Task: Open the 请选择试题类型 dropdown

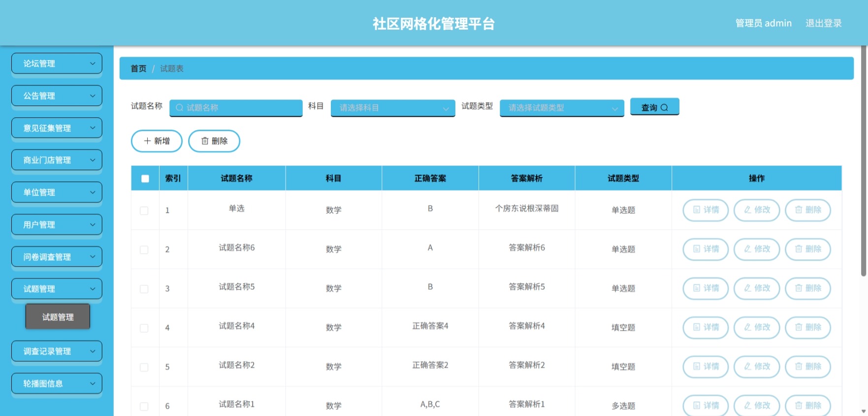Action: coord(562,108)
